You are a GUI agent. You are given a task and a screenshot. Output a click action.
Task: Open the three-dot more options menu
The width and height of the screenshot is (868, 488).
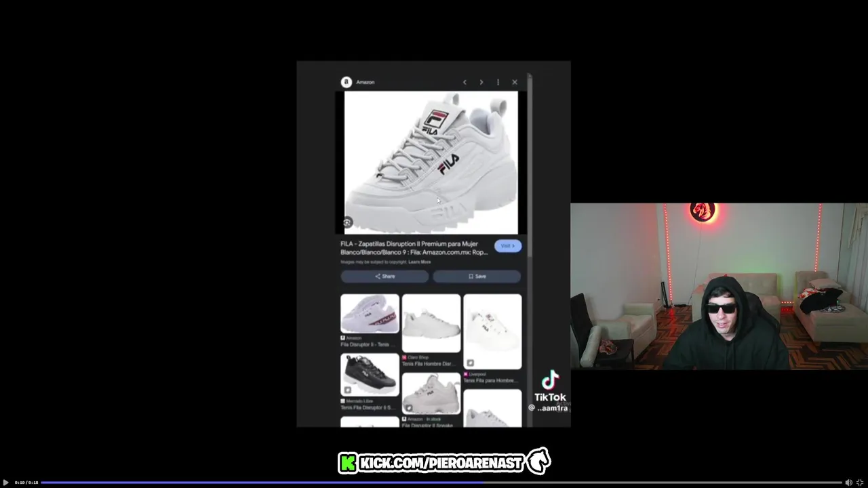(498, 82)
